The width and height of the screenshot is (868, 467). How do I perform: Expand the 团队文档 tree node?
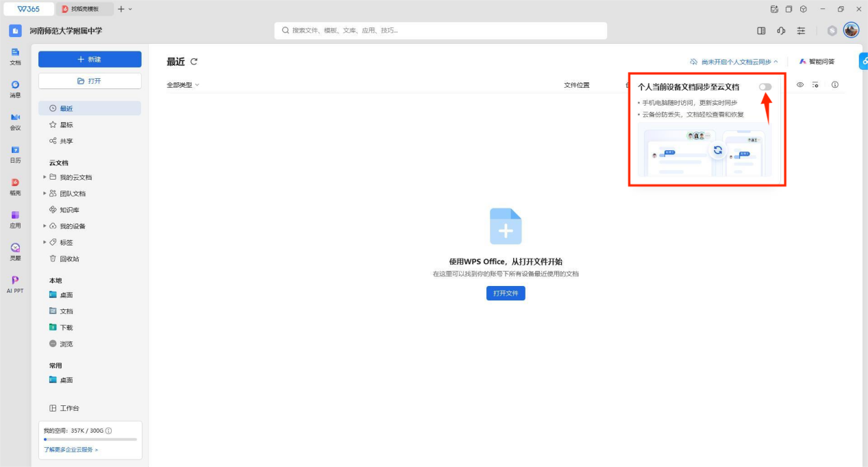coord(45,193)
